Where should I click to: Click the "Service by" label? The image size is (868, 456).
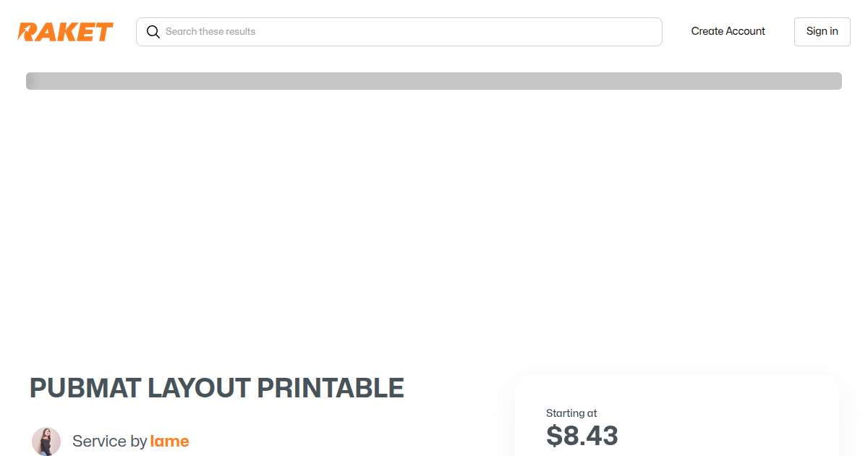pyautogui.click(x=109, y=441)
